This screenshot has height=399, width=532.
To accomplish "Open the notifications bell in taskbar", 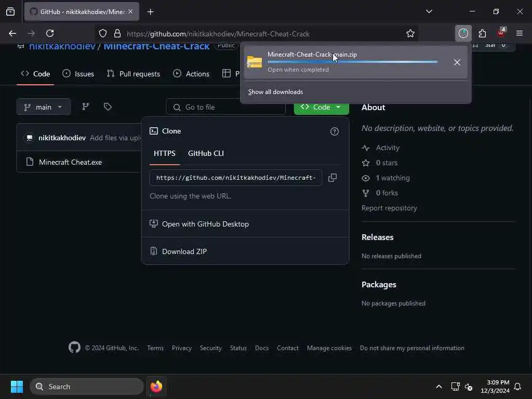I will click(x=517, y=387).
